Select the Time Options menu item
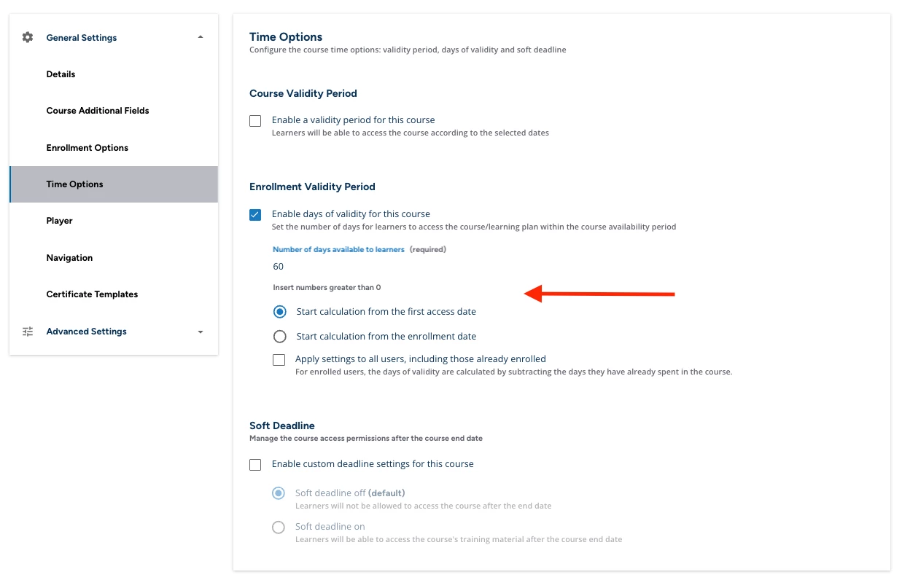 pos(74,184)
